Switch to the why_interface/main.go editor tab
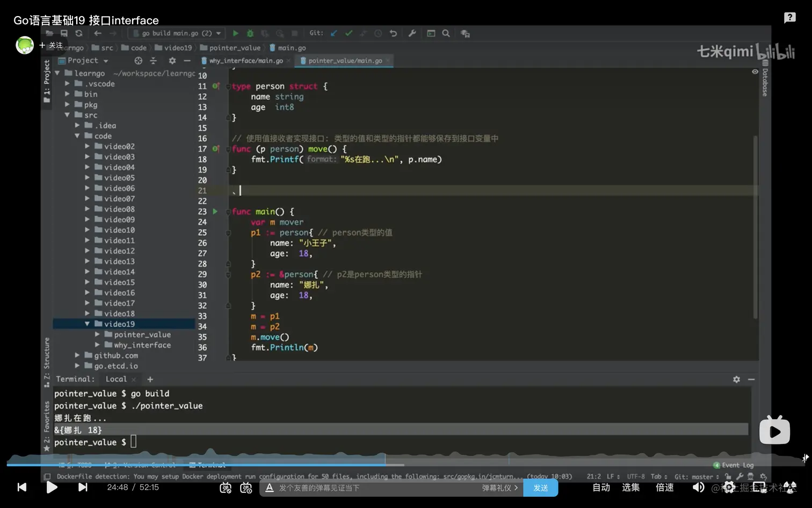 point(246,61)
